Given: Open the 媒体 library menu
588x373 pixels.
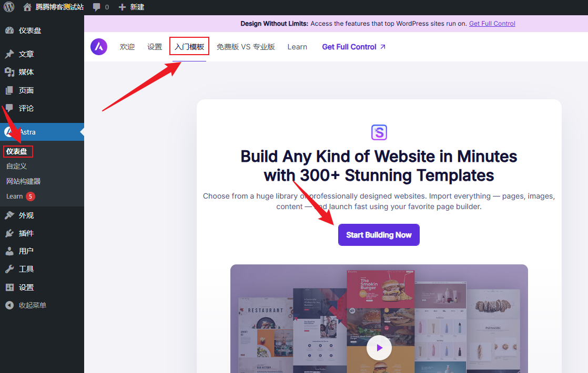Looking at the screenshot, I should point(26,72).
